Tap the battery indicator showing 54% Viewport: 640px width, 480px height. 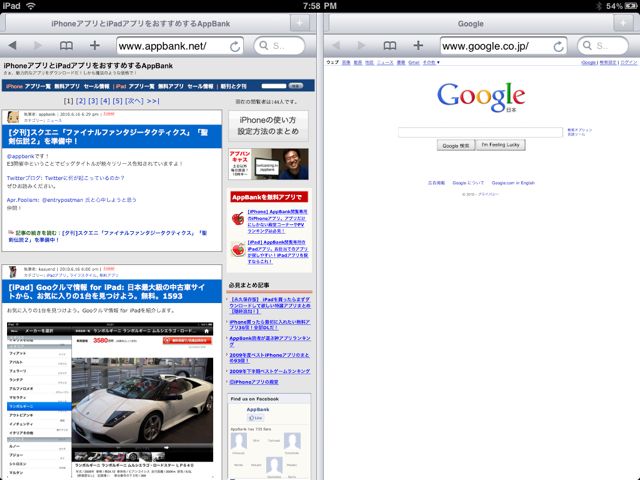[x=631, y=6]
